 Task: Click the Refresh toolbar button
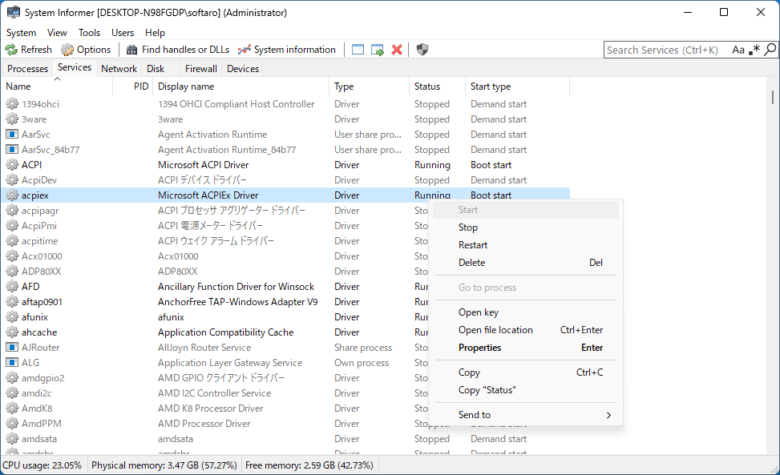pyautogui.click(x=28, y=50)
